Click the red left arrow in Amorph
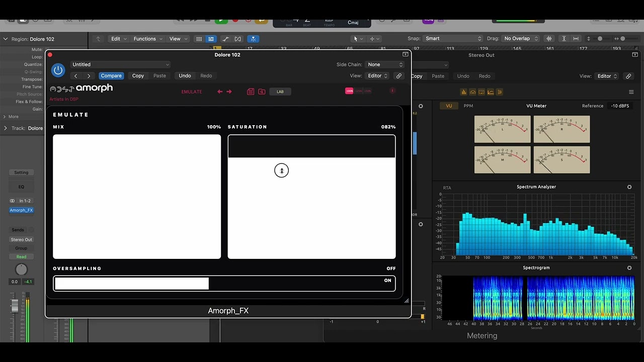Screen dimensions: 644x362 tap(220, 92)
